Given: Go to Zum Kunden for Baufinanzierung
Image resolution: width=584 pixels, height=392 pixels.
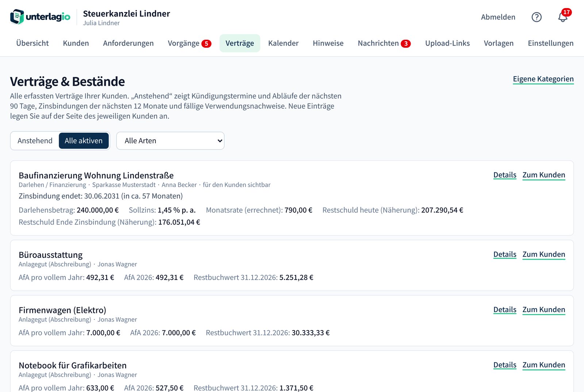Looking at the screenshot, I should (x=543, y=175).
